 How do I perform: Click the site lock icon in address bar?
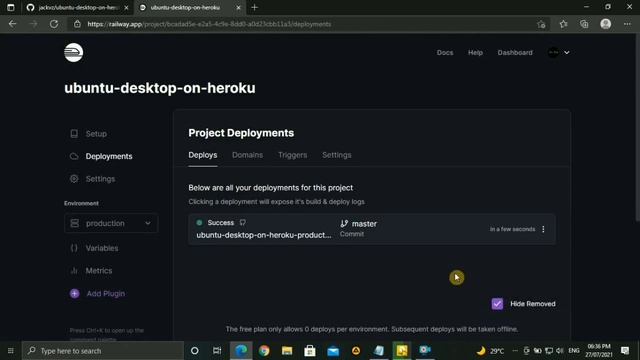[x=77, y=24]
